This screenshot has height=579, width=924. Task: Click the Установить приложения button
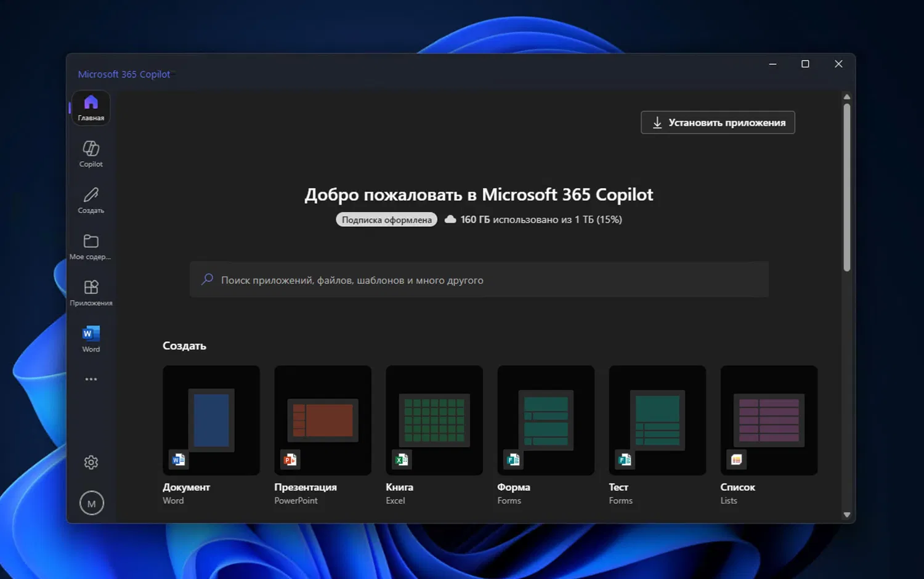click(x=718, y=123)
